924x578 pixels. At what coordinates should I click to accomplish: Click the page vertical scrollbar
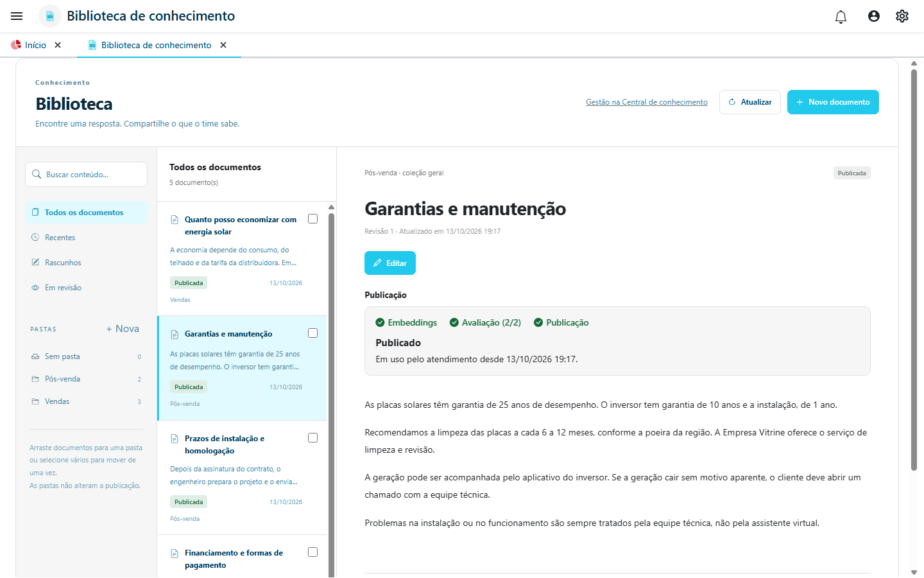(914, 270)
